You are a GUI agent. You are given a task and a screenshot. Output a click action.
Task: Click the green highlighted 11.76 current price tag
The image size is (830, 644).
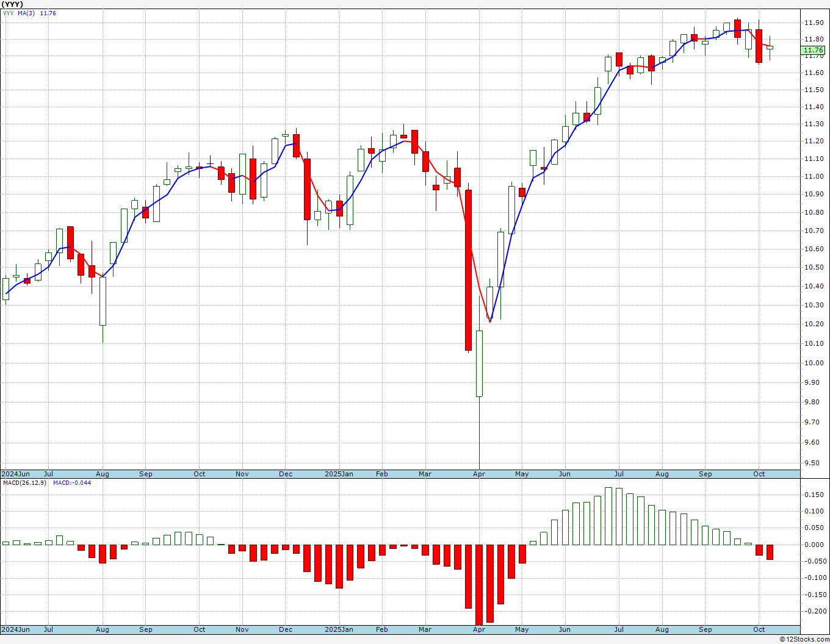click(814, 50)
